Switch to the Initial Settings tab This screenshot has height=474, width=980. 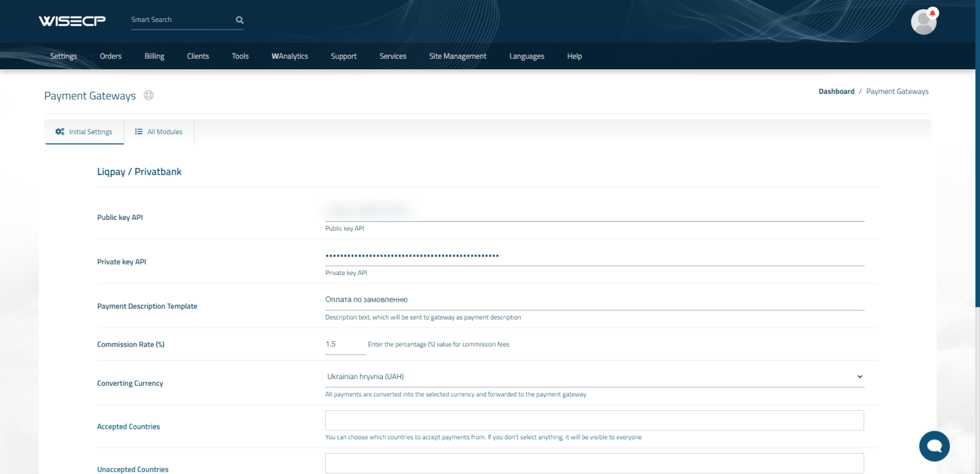pyautogui.click(x=84, y=132)
